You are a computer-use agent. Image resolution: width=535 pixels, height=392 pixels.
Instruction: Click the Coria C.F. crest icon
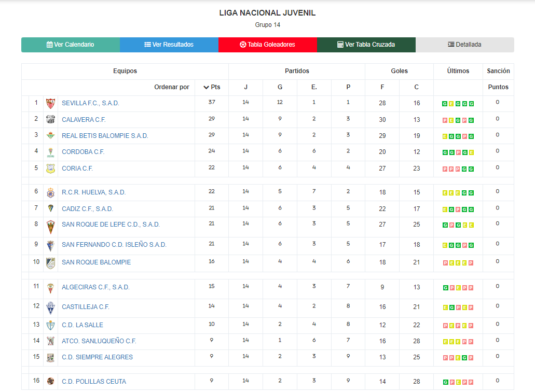[x=50, y=169]
